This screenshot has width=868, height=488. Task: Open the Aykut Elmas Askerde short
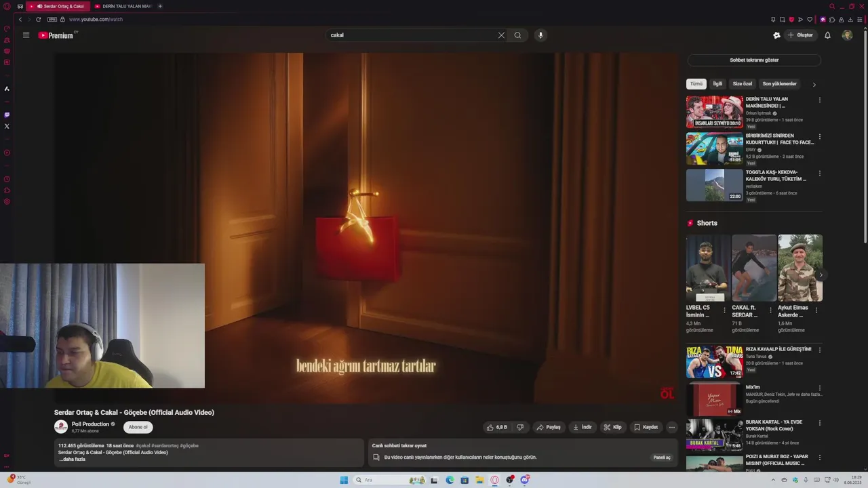(x=800, y=268)
